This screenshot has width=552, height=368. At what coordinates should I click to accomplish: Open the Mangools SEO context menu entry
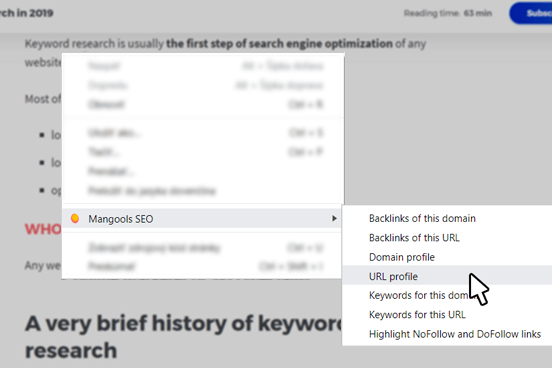point(201,219)
